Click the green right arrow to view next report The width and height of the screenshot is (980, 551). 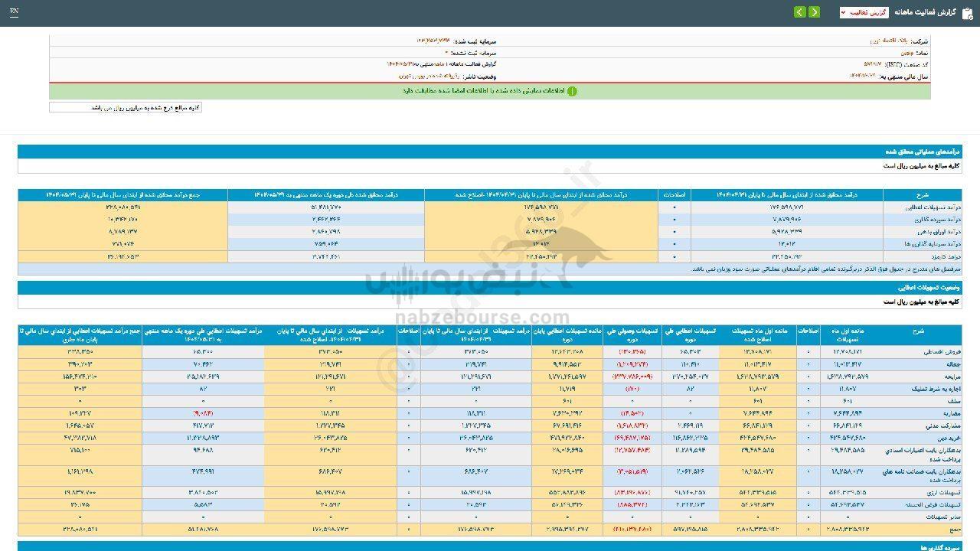click(x=815, y=12)
